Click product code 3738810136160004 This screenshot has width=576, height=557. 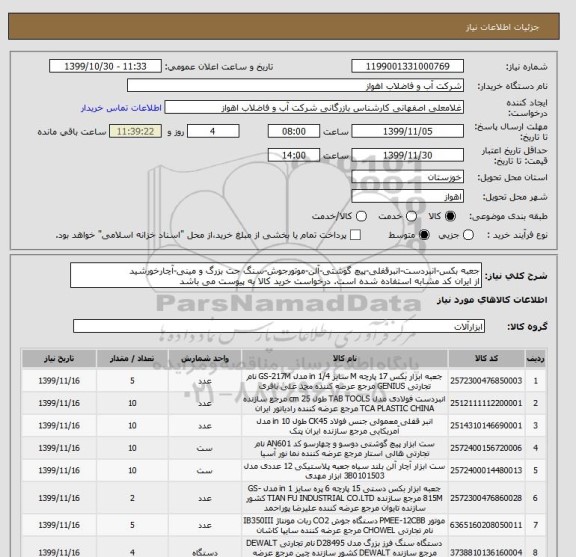click(x=486, y=552)
